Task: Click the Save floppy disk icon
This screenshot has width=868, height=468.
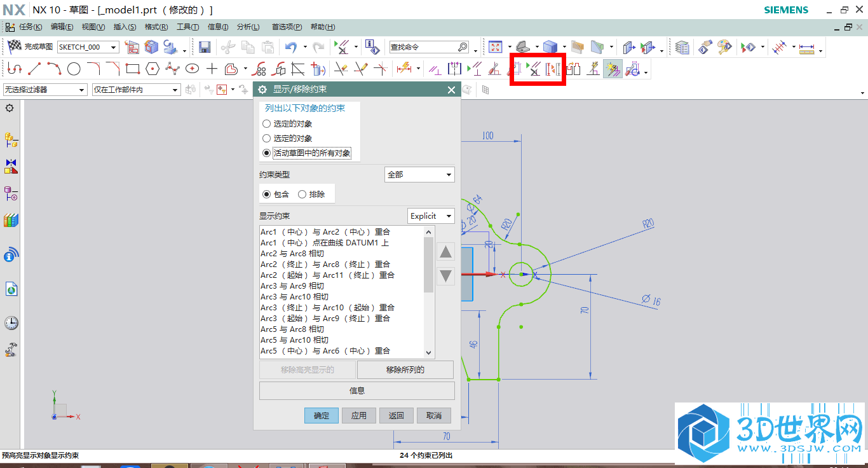Action: tap(205, 47)
